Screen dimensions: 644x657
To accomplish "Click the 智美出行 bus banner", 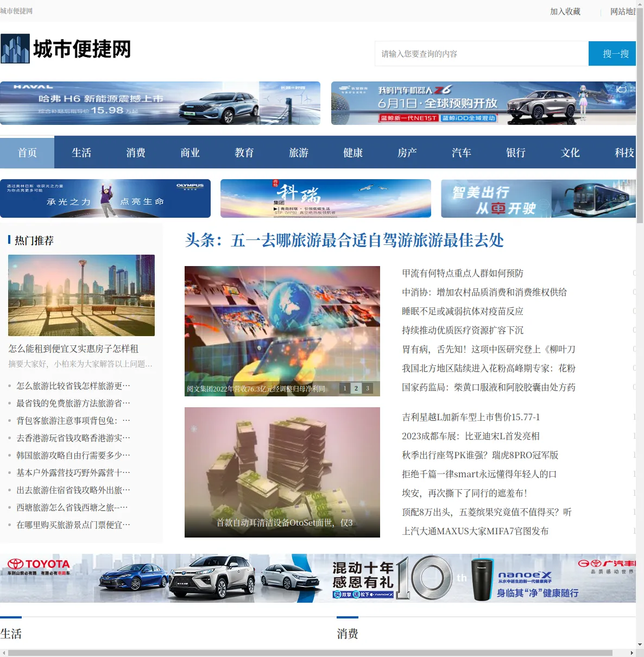I will [x=538, y=198].
